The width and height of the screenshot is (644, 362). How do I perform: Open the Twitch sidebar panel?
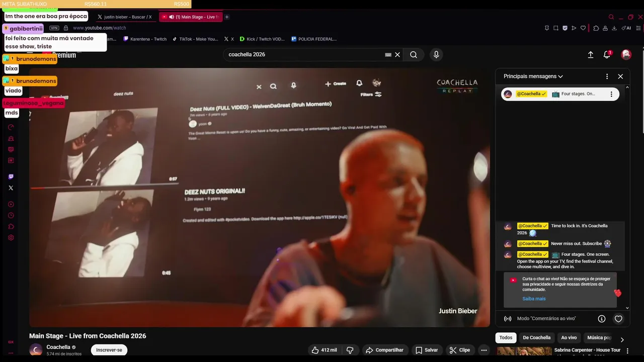point(11,176)
